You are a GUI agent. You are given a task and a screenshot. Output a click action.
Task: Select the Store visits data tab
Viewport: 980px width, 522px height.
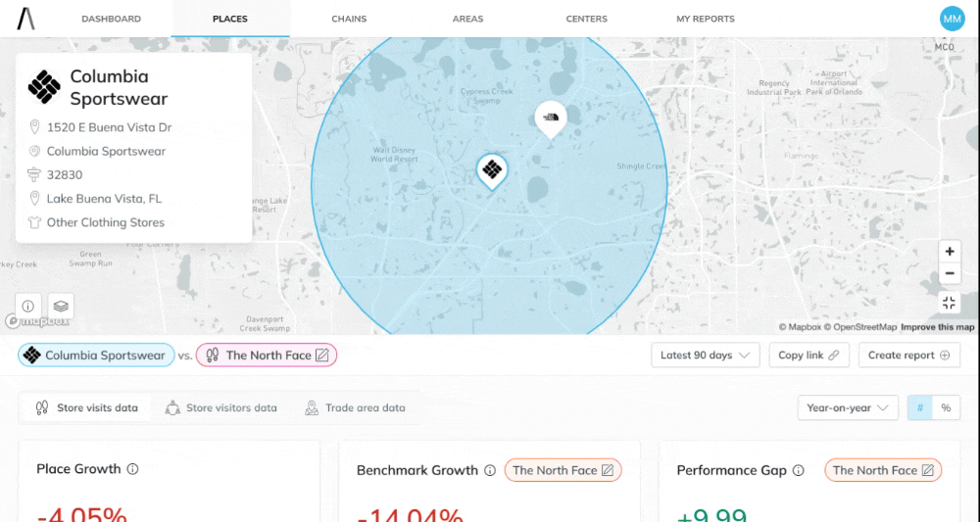pos(86,407)
